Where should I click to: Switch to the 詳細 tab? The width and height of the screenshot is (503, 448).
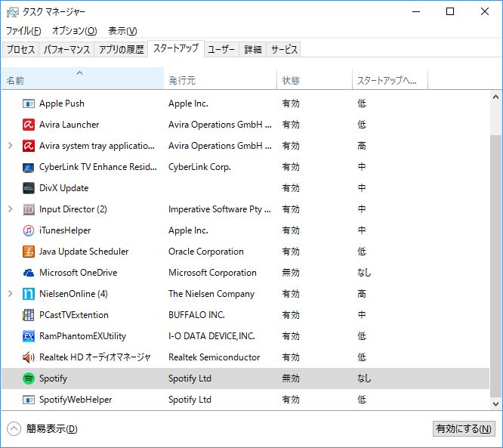[x=253, y=49]
